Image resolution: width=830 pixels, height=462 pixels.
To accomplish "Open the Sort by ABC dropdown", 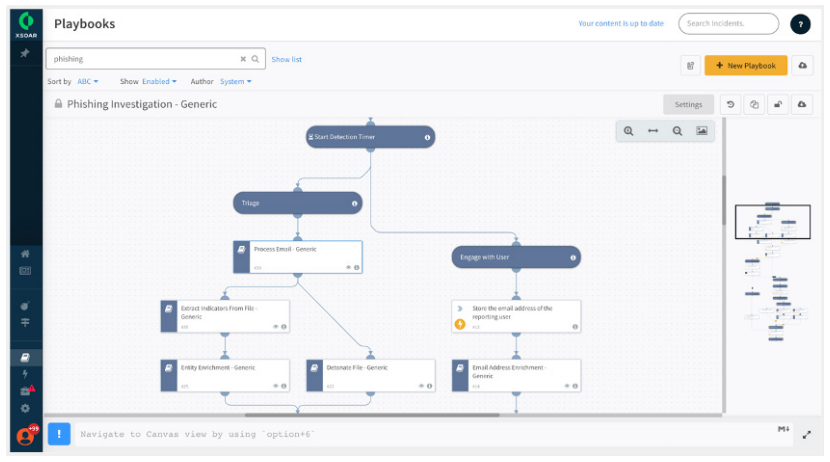I will tap(87, 81).
